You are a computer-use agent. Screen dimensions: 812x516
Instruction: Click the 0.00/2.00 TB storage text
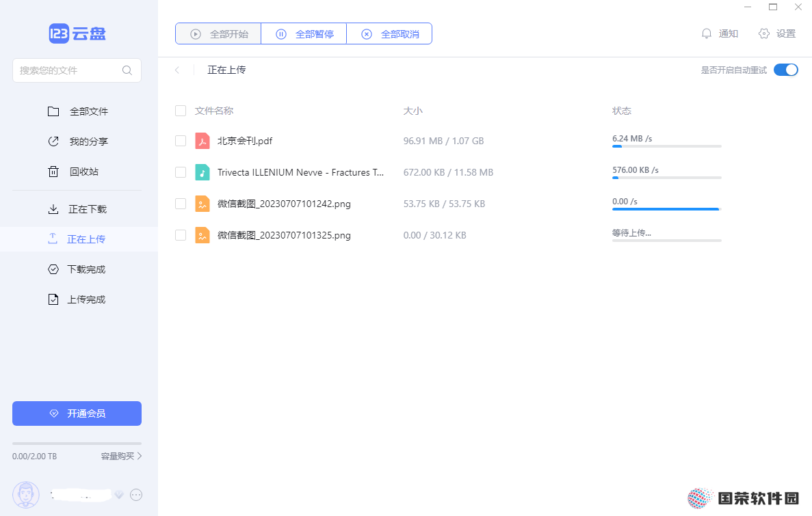[35, 456]
